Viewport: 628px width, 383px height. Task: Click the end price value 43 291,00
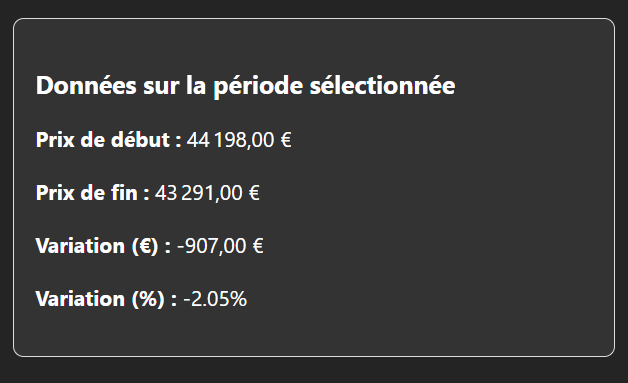coord(199,193)
